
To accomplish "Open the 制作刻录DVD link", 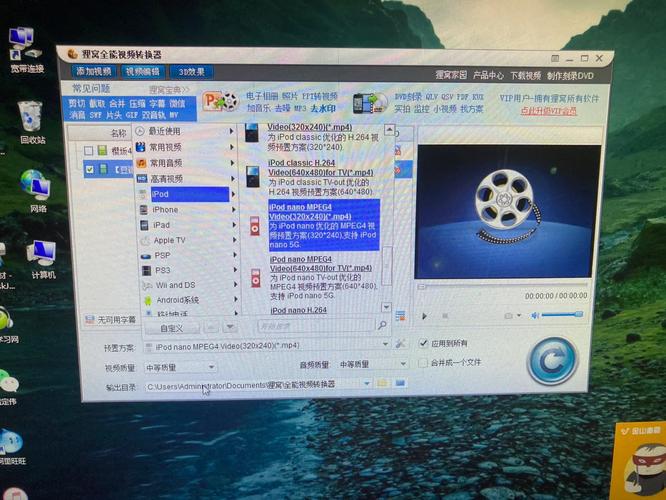I will pos(570,76).
